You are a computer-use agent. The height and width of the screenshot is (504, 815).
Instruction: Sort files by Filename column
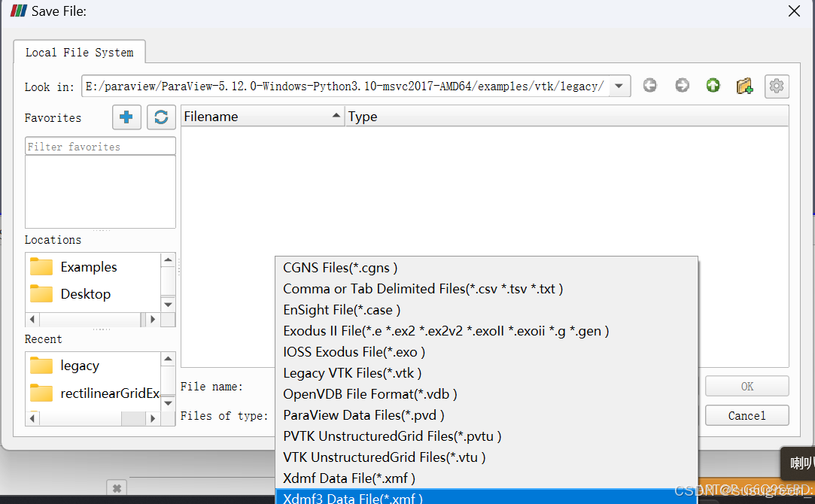click(x=263, y=117)
